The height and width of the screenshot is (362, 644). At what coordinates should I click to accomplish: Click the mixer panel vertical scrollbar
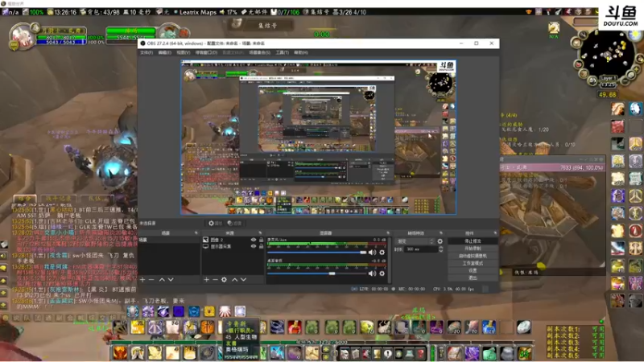(390, 260)
